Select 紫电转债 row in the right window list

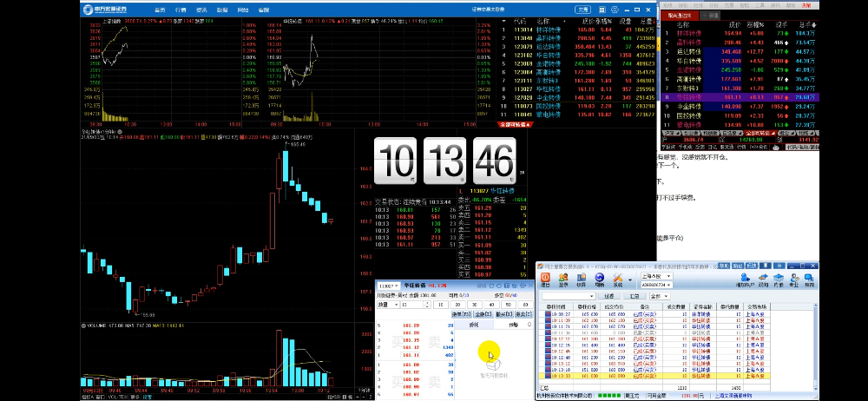pyautogui.click(x=740, y=125)
